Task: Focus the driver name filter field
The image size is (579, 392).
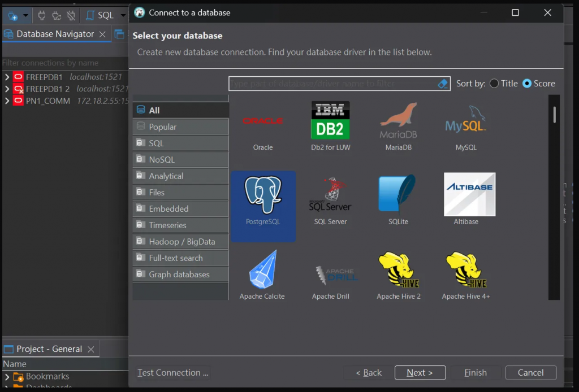Action: click(x=333, y=84)
